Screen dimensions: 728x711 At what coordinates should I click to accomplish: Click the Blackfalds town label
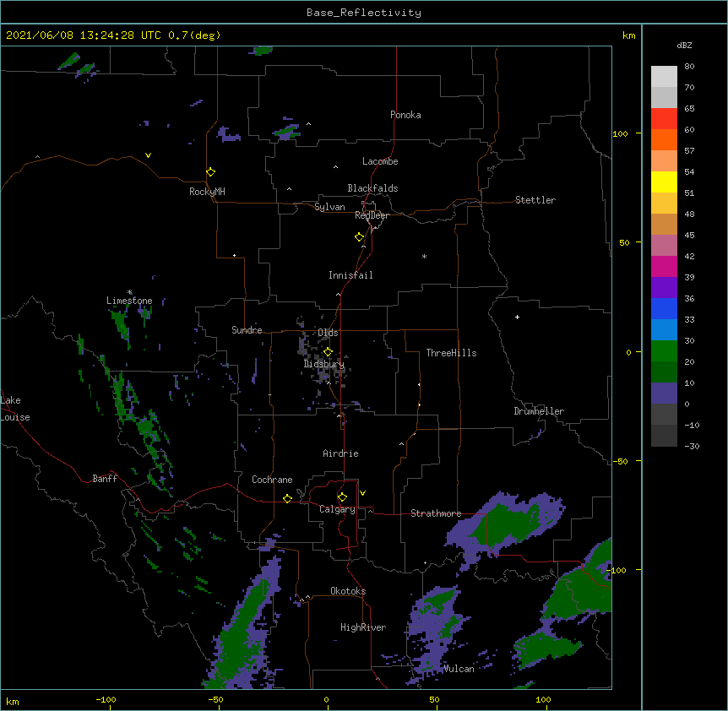(372, 188)
